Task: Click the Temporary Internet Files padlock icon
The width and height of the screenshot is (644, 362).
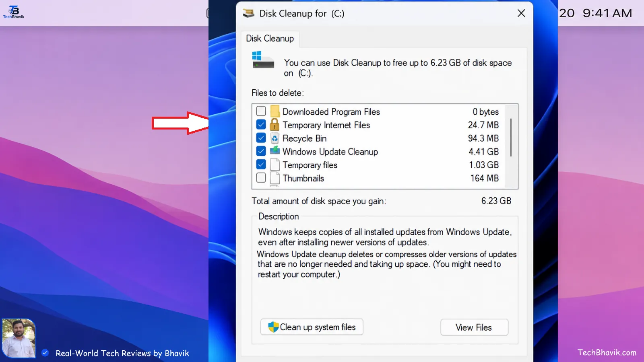Action: [275, 124]
